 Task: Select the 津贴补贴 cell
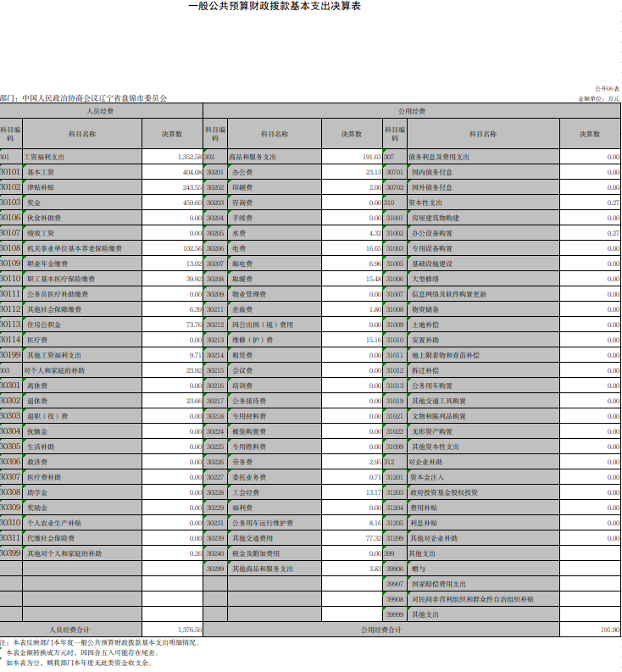(82, 187)
